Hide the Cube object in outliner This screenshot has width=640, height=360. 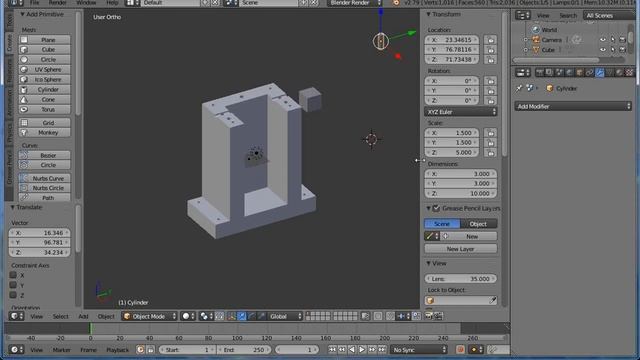pos(603,49)
